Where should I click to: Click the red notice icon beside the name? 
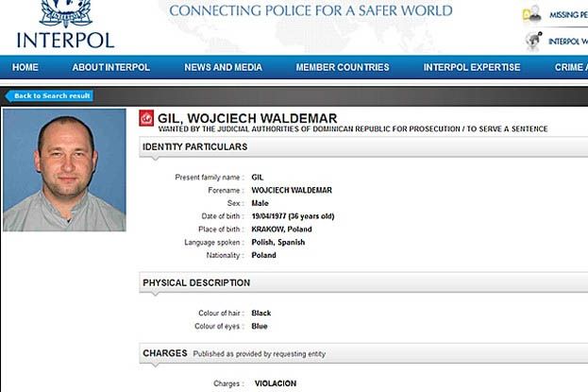(x=146, y=118)
